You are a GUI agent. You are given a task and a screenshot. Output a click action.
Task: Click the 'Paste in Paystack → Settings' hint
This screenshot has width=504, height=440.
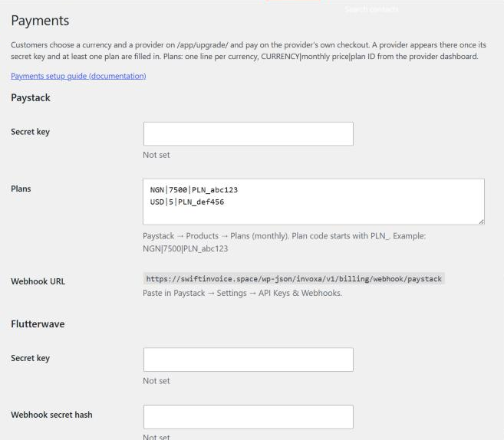(242, 293)
